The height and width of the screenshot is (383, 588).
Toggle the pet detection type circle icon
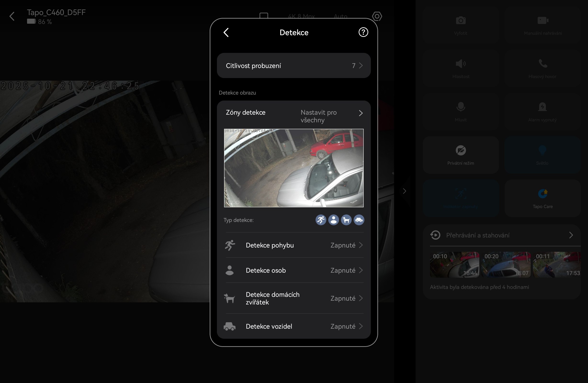346,220
